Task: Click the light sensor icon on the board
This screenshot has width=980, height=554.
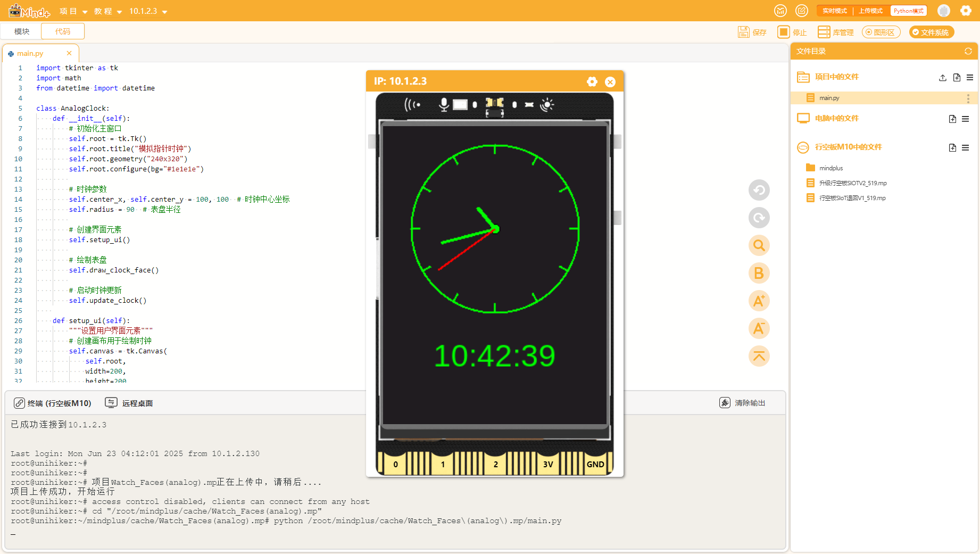Action: (547, 105)
